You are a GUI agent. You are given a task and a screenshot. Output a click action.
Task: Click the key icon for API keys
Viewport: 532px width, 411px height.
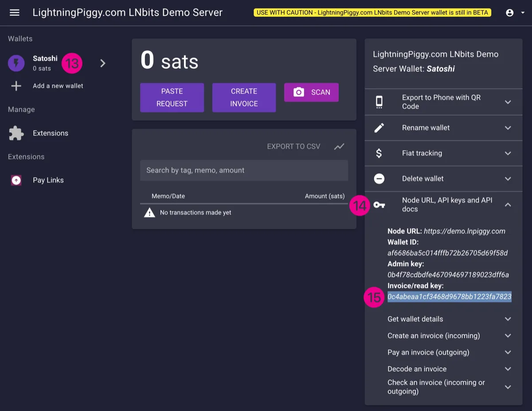(379, 205)
